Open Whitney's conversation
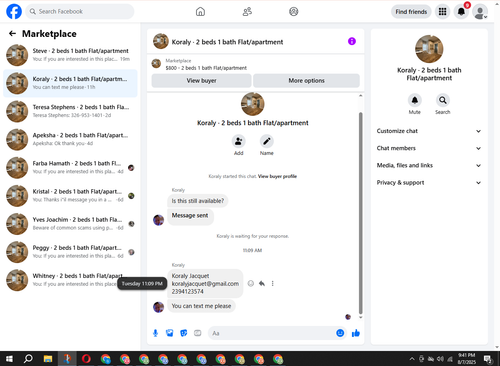 pos(70,280)
